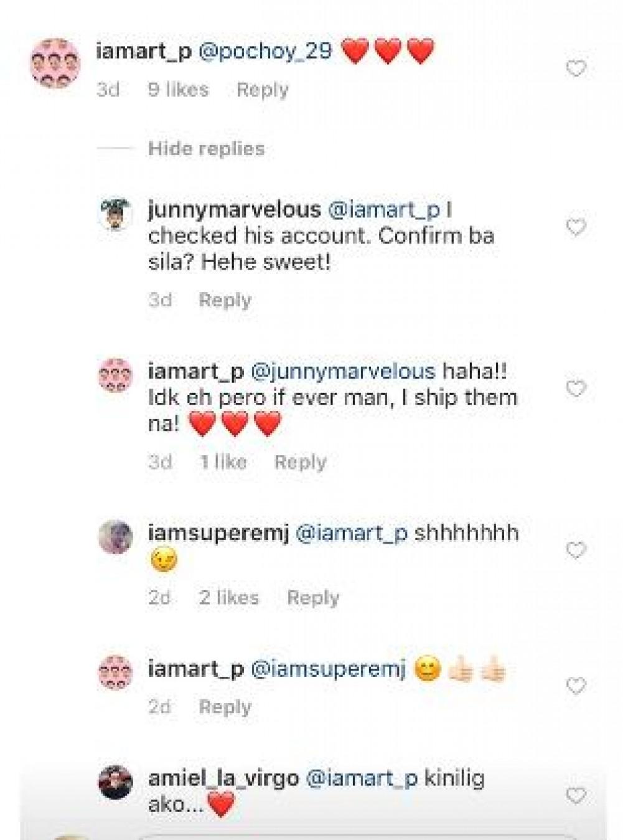Tap heart on amiel_la_virgo's comment
Image resolution: width=623 pixels, height=840 pixels.
tap(576, 795)
